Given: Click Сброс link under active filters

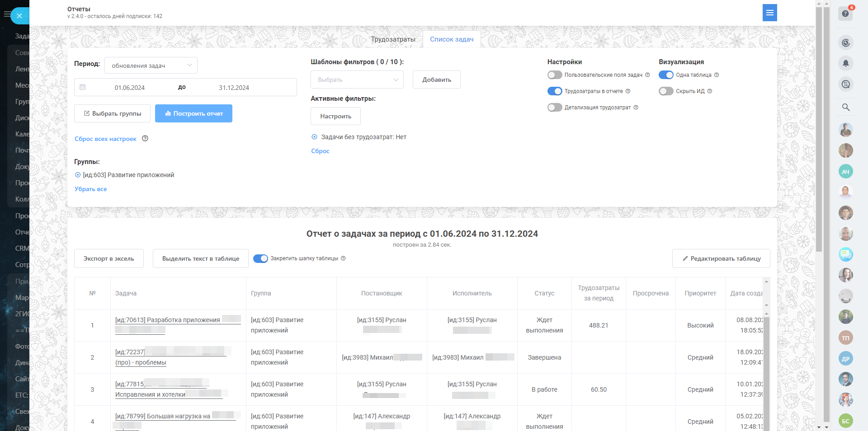Looking at the screenshot, I should [320, 151].
